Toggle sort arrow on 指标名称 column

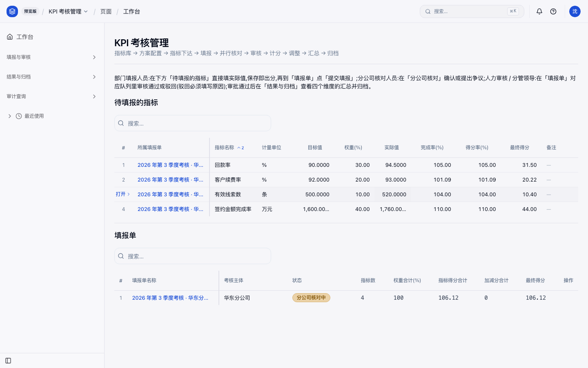coord(241,148)
